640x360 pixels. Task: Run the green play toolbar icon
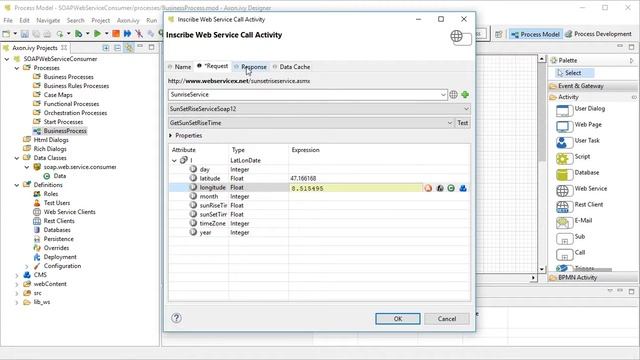coord(97,33)
